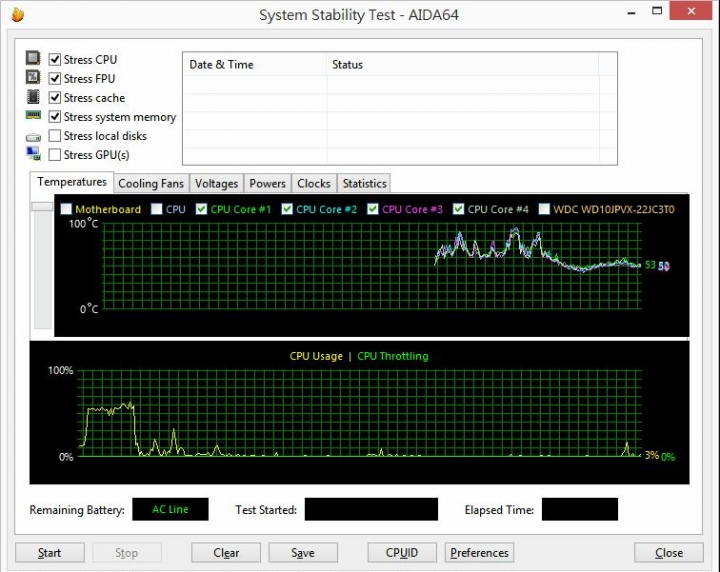
Task: Click the local disk drive icon
Action: click(x=33, y=137)
